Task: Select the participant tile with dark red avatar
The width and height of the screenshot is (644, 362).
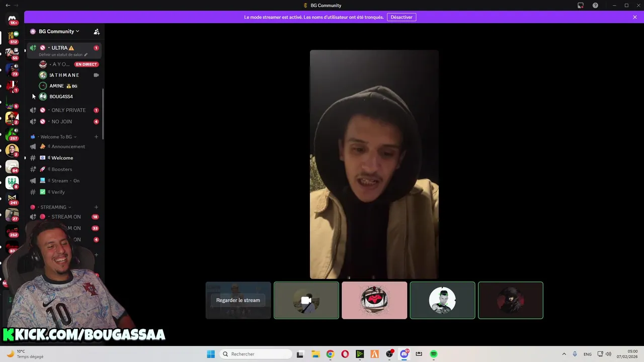Action: (511, 300)
